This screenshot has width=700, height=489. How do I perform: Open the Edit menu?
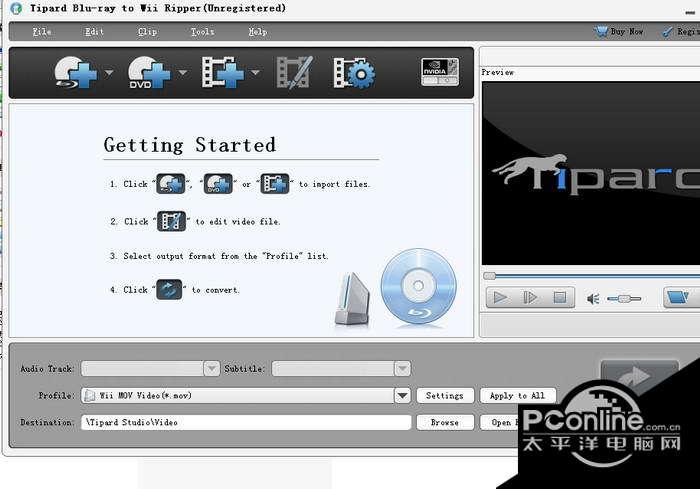tap(94, 32)
